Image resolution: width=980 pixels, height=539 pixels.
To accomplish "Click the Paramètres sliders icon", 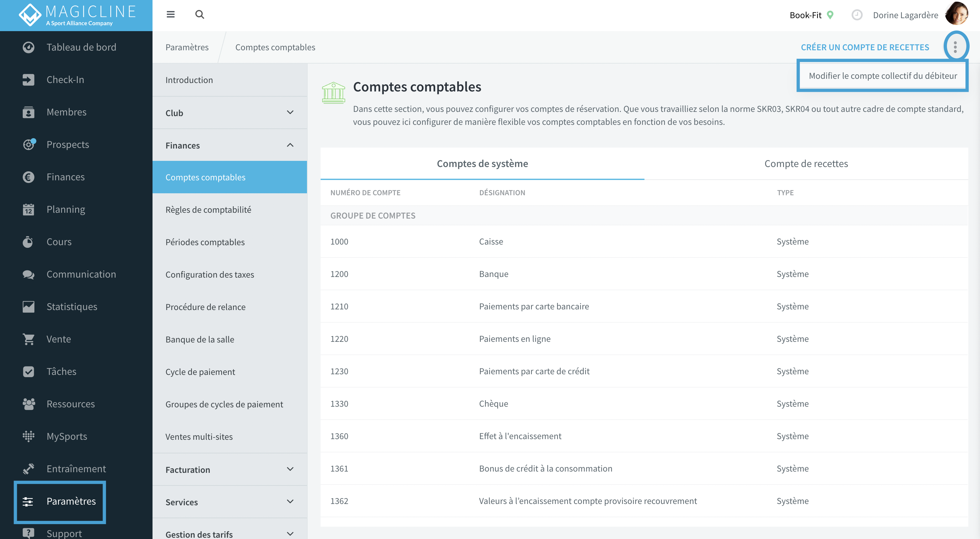I will 28,501.
